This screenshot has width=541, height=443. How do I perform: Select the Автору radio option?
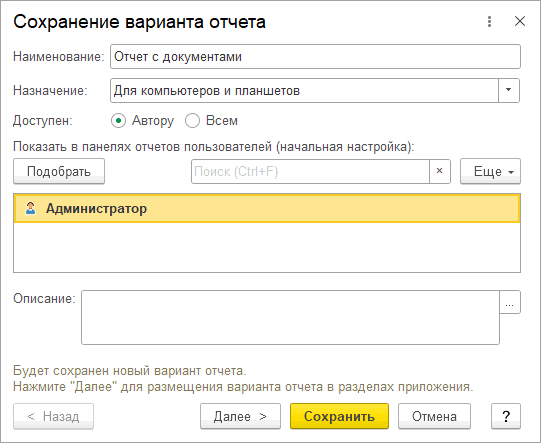pyautogui.click(x=118, y=121)
